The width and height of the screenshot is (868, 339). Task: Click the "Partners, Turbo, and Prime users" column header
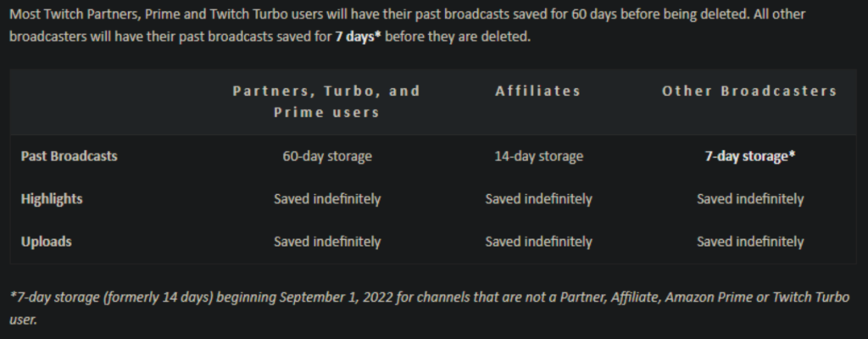point(326,101)
